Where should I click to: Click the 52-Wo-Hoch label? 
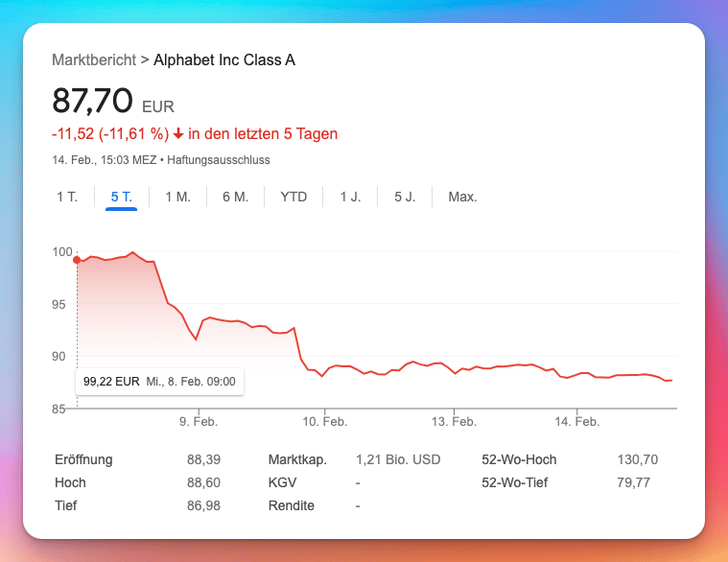pyautogui.click(x=519, y=459)
